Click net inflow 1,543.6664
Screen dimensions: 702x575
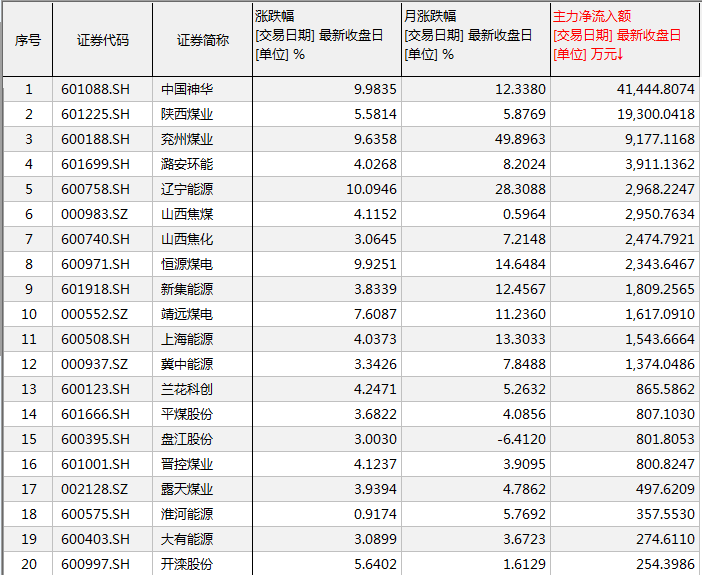pyautogui.click(x=660, y=339)
